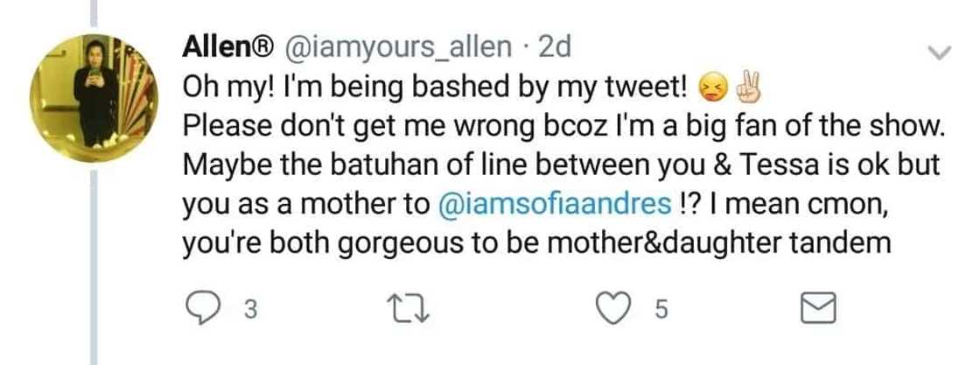
Task: Click the last line ending "mother&daughter tandem"
Action: coord(536,243)
